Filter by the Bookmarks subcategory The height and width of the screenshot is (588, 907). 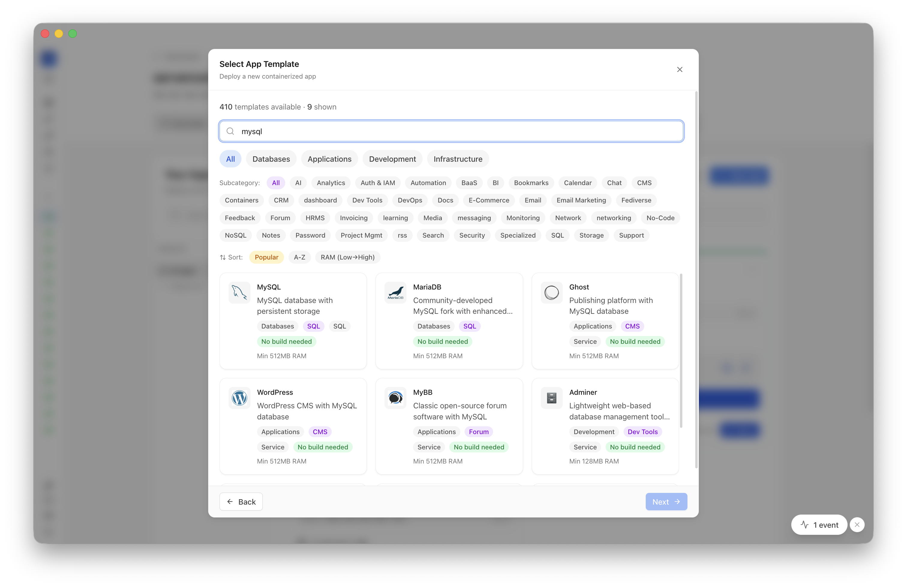click(x=531, y=182)
